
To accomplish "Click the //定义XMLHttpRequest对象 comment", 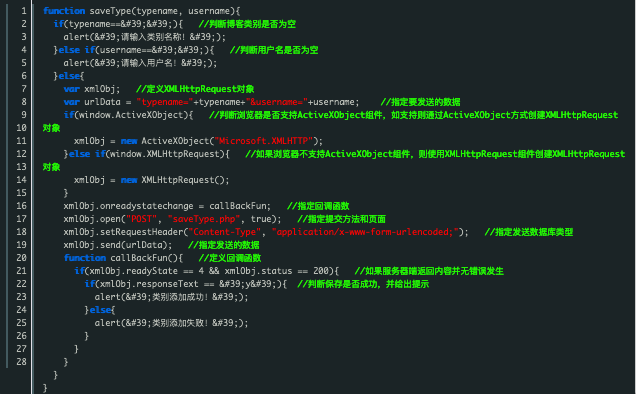I will 195,89.
